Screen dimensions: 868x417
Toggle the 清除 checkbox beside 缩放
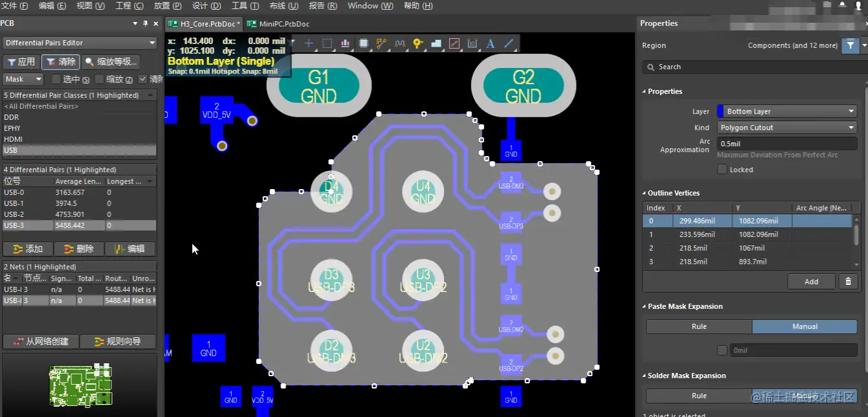click(x=142, y=79)
